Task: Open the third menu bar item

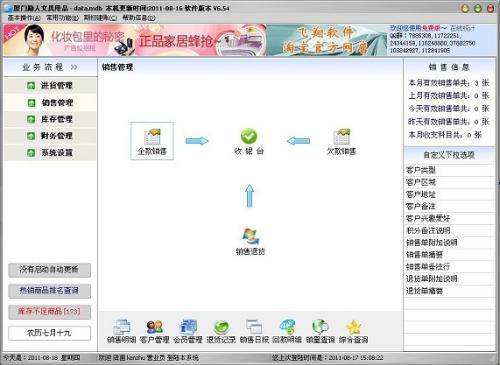Action: point(100,18)
